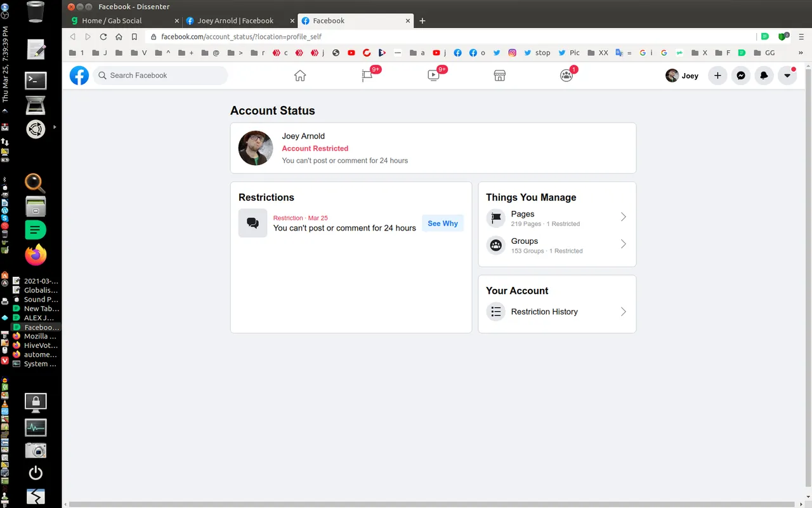Click the lock screen monitor icon
The image size is (812, 508).
coord(36,402)
